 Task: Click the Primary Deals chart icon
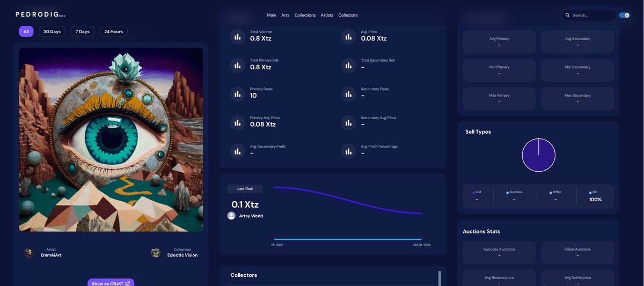238,94
